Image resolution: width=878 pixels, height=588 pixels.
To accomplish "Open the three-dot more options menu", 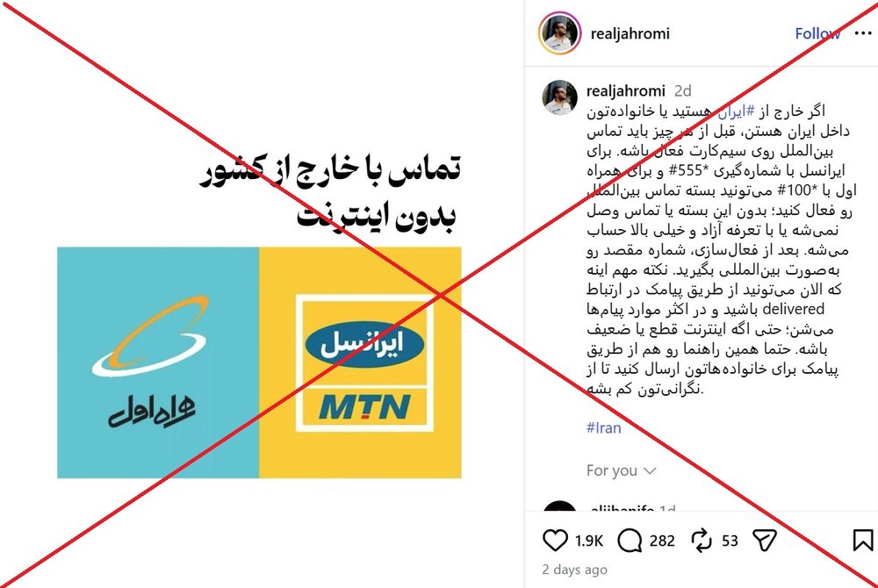I will [863, 33].
